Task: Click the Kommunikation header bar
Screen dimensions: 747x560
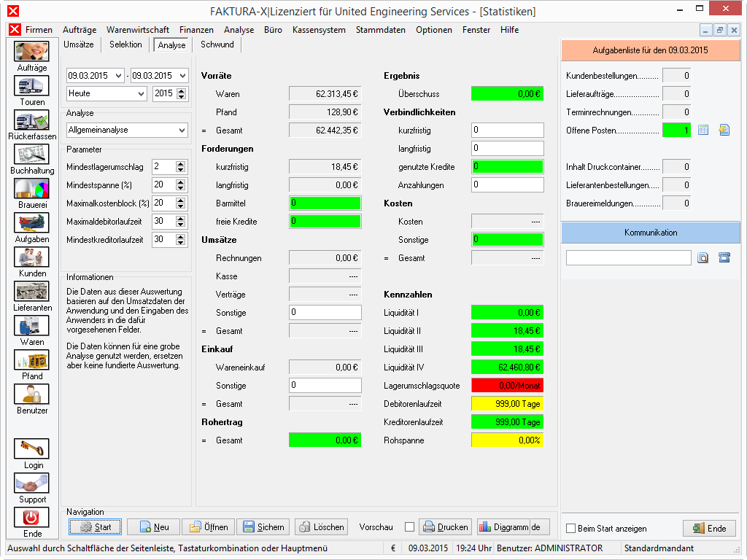Action: [650, 233]
